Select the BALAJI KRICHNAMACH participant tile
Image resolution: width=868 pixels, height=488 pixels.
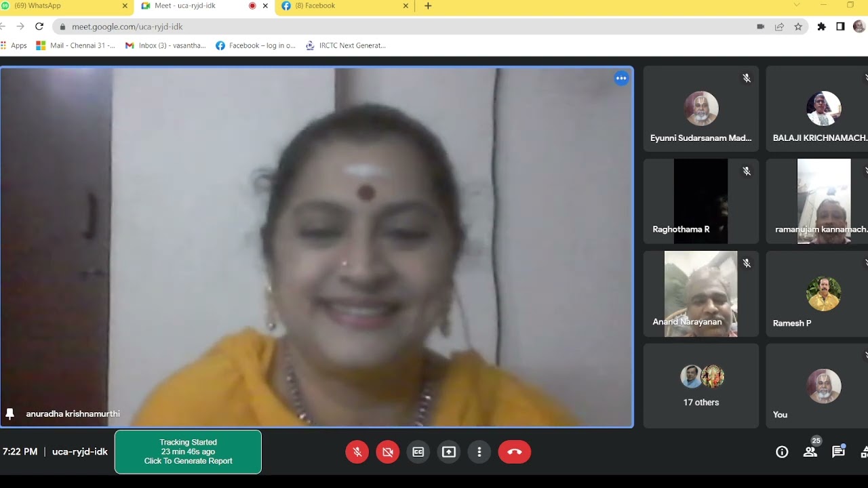[817, 108]
